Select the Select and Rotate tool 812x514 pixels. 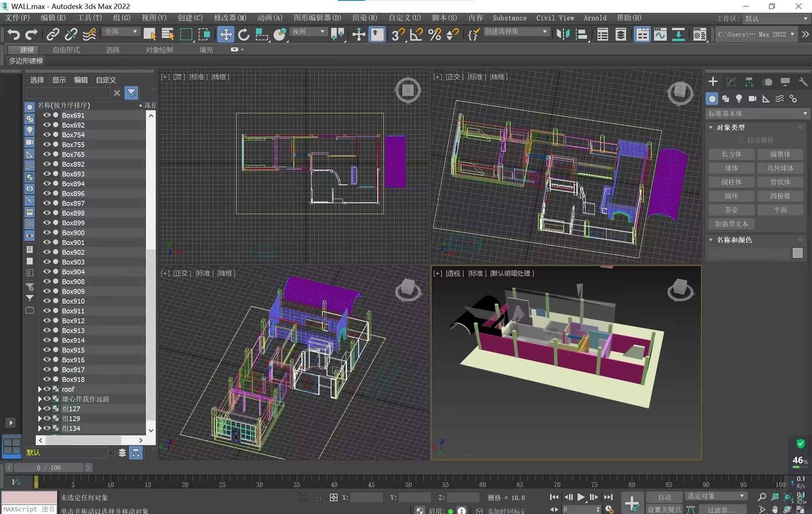[x=243, y=35]
